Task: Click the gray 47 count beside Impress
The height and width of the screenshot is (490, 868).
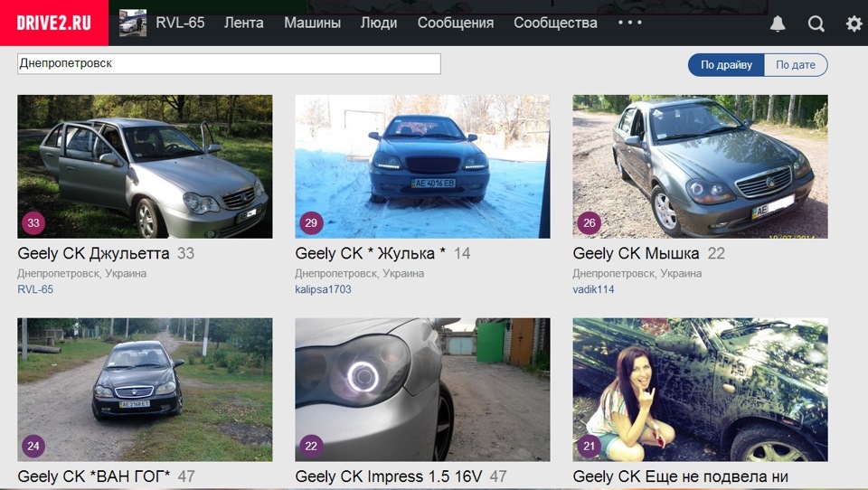Action: point(498,476)
